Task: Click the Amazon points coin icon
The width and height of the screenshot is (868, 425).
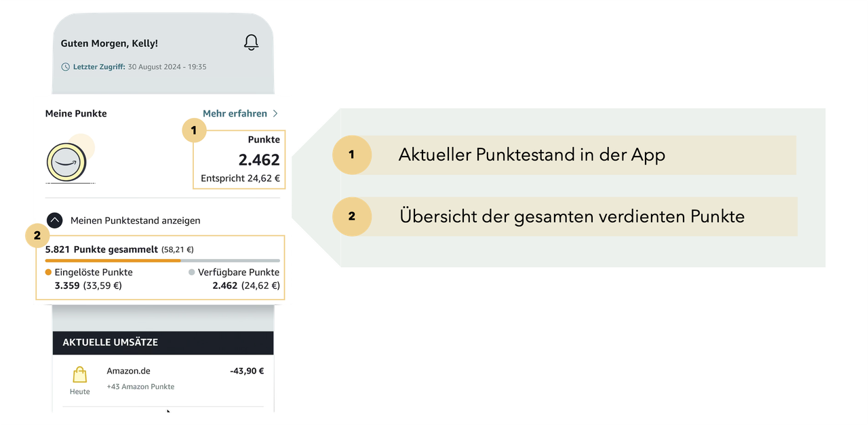Action: [66, 163]
